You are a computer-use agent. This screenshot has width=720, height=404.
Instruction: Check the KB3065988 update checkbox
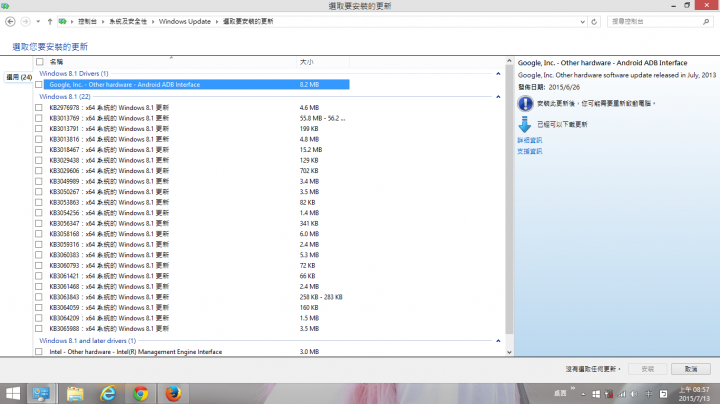[39, 329]
